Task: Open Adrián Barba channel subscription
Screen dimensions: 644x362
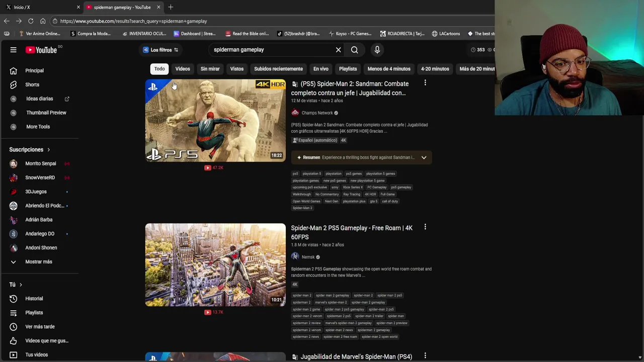Action: 39,220
